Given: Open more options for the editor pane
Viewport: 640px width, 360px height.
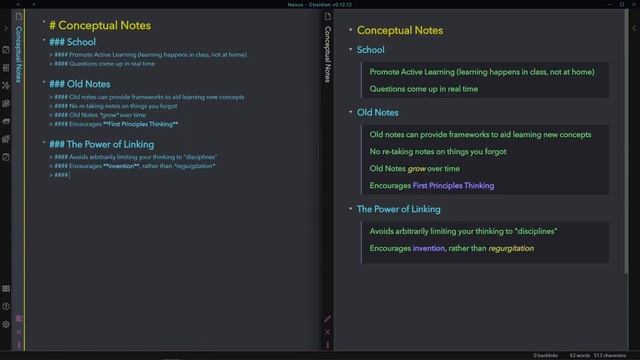Looking at the screenshot, I should point(19,345).
